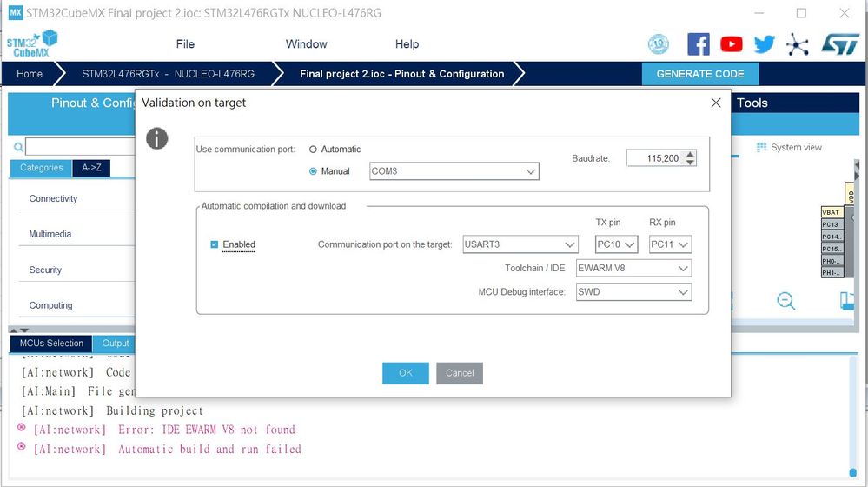
Task: Select the PH0 pin on chip
Action: click(x=832, y=261)
